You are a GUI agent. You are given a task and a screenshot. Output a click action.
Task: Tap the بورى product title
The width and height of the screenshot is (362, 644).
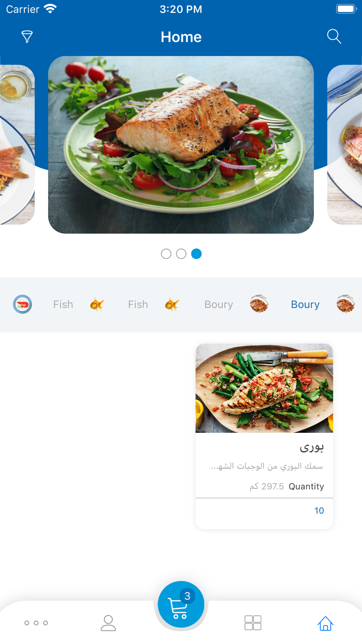(311, 448)
